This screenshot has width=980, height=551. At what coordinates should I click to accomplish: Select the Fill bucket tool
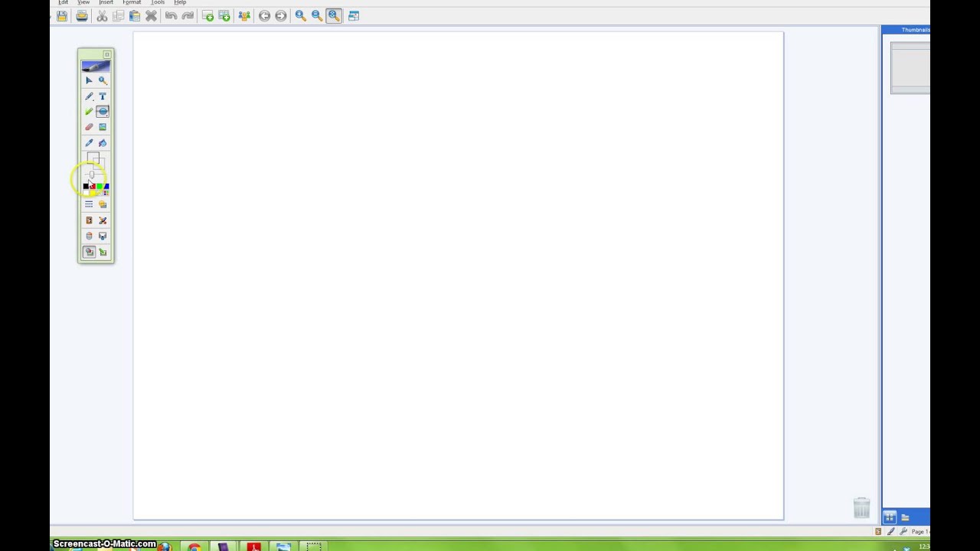pyautogui.click(x=103, y=143)
